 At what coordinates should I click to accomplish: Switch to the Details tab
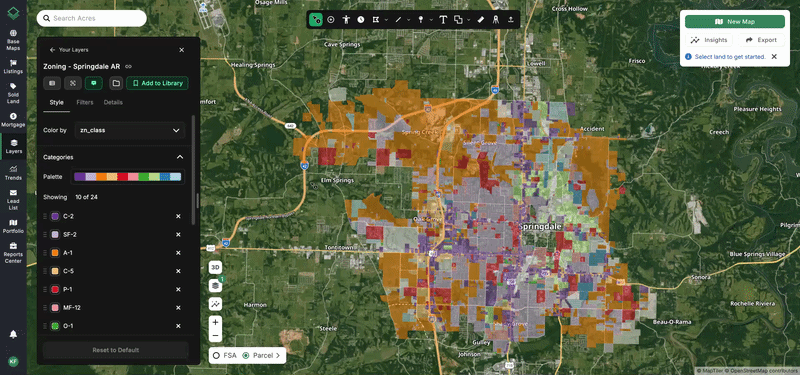(x=113, y=103)
